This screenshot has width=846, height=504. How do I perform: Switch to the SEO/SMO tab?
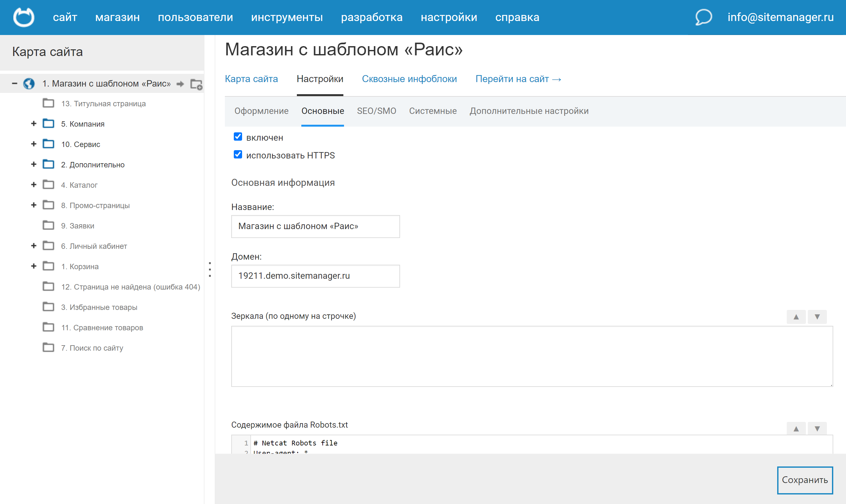pos(376,111)
